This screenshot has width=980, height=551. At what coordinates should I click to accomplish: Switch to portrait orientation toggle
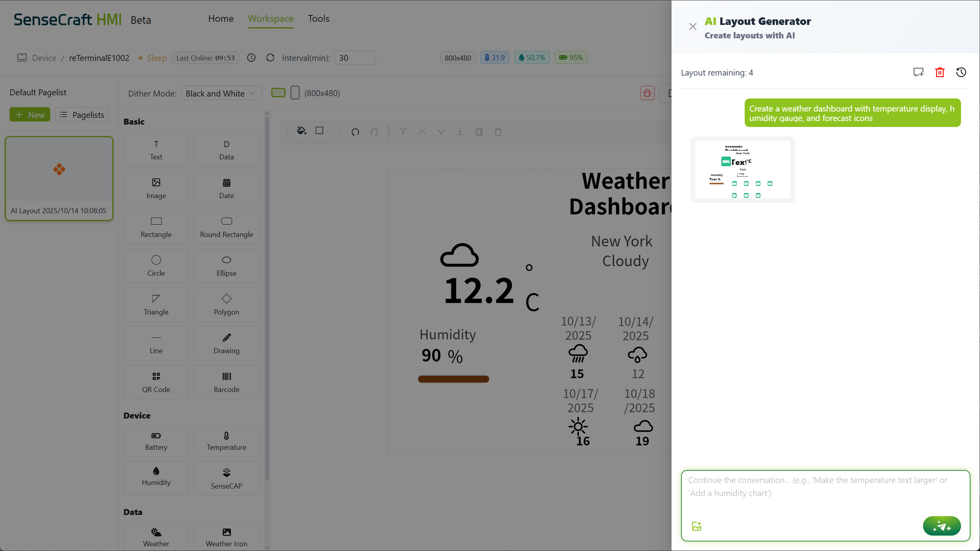295,93
